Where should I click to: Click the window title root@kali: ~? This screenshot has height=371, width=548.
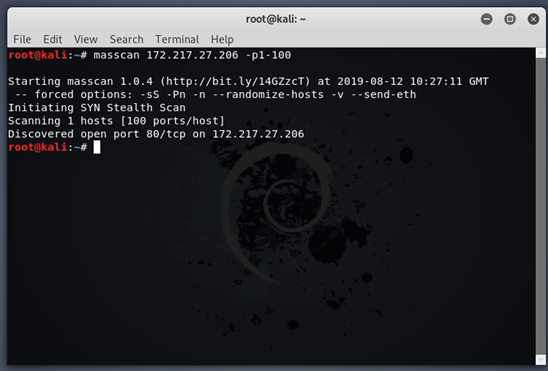tap(276, 19)
